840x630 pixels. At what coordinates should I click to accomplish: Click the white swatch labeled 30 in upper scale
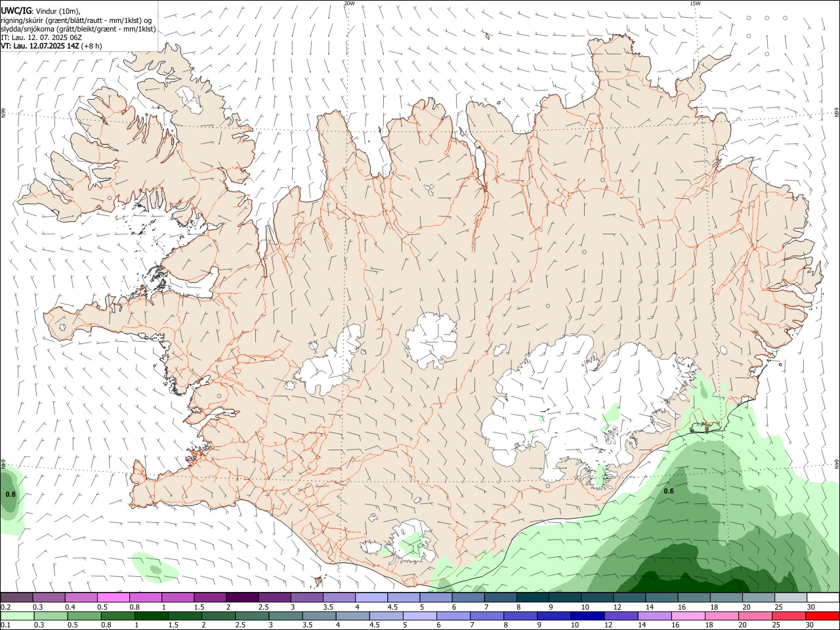pos(824,597)
